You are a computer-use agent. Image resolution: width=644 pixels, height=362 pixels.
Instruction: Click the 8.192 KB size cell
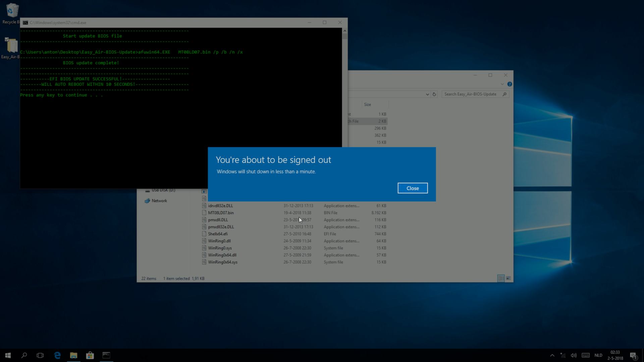[x=379, y=213]
